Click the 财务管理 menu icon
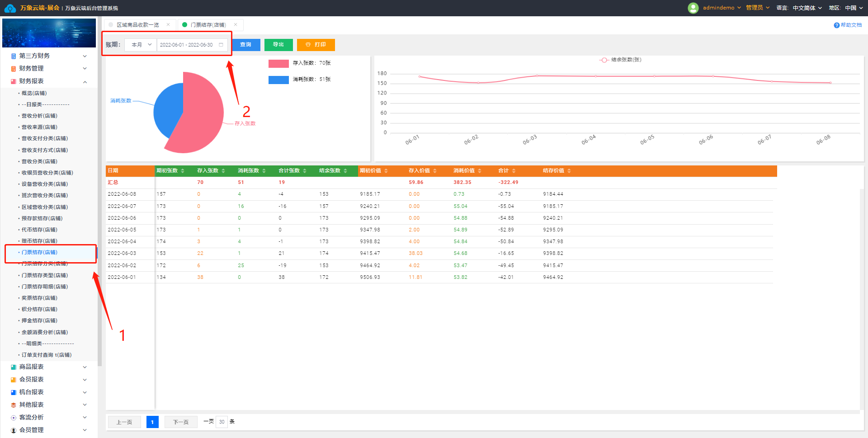Image resolution: width=868 pixels, height=438 pixels. click(x=14, y=69)
